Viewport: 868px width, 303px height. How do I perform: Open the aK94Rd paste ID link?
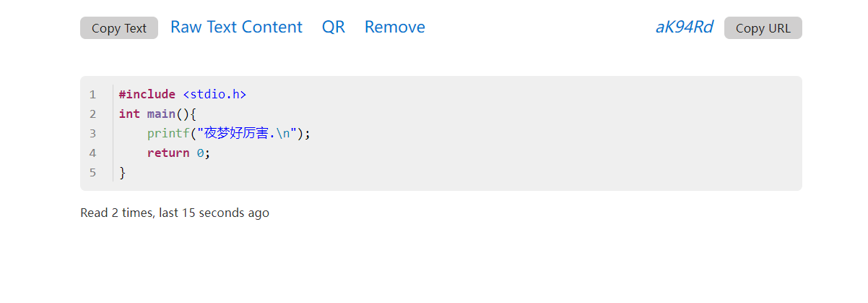(x=684, y=27)
